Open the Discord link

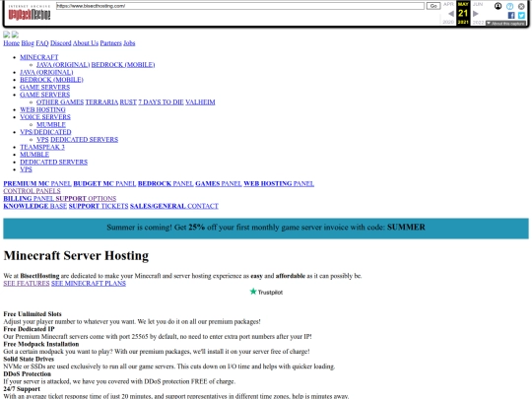(61, 43)
